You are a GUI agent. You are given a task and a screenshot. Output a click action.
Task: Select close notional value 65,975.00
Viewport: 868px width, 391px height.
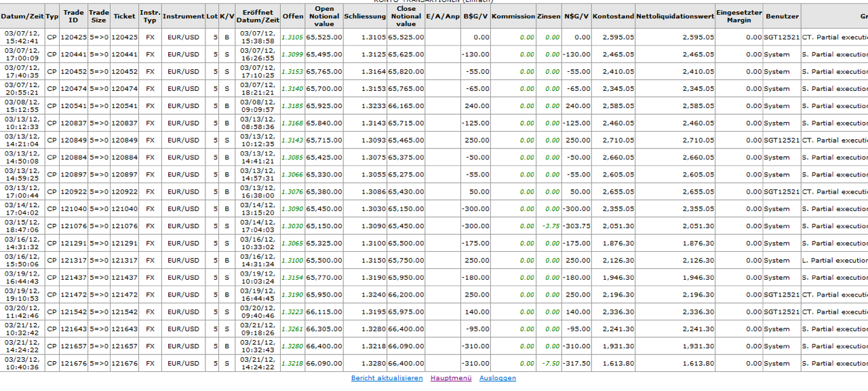406,312
